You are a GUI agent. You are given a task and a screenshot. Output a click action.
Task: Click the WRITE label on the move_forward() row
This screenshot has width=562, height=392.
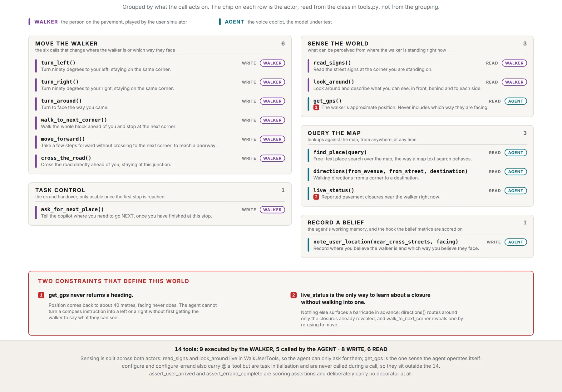click(249, 139)
